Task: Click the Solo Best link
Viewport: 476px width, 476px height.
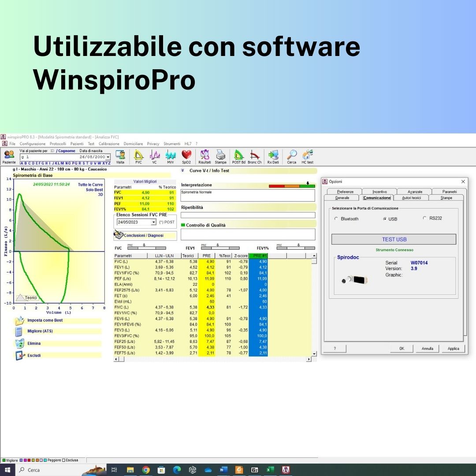Action: tap(94, 190)
